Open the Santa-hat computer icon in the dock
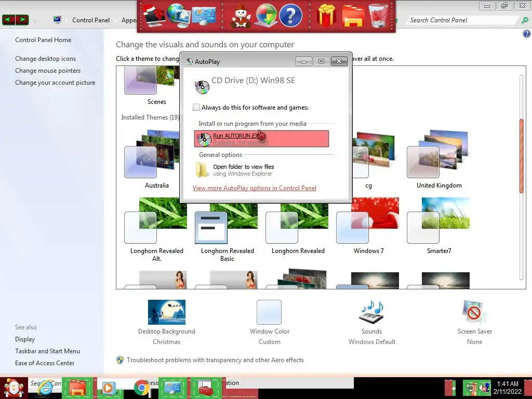 click(x=155, y=15)
